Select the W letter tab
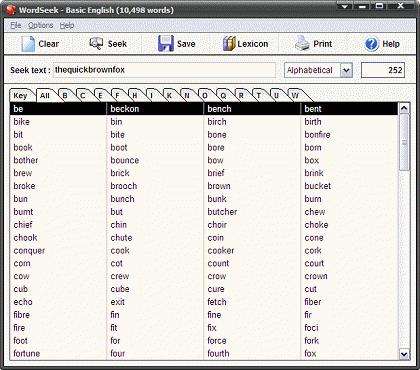Viewport: 420px width, 370px height. 295,96
